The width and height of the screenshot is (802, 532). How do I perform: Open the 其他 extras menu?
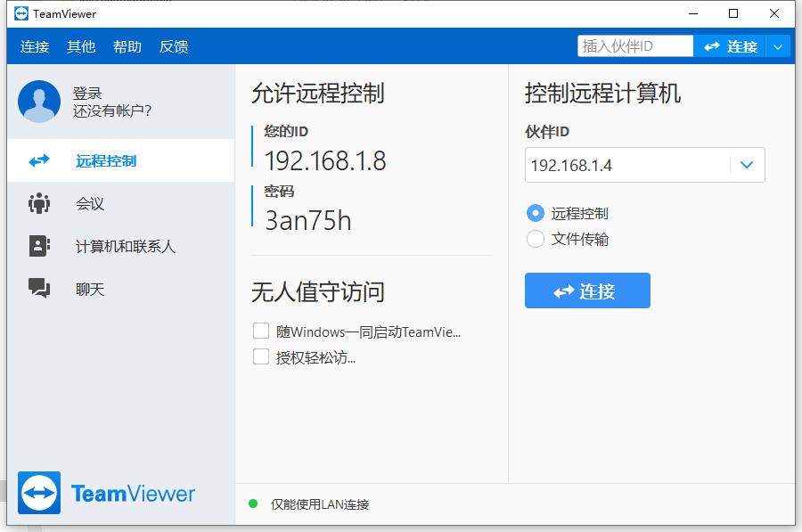coord(81,46)
